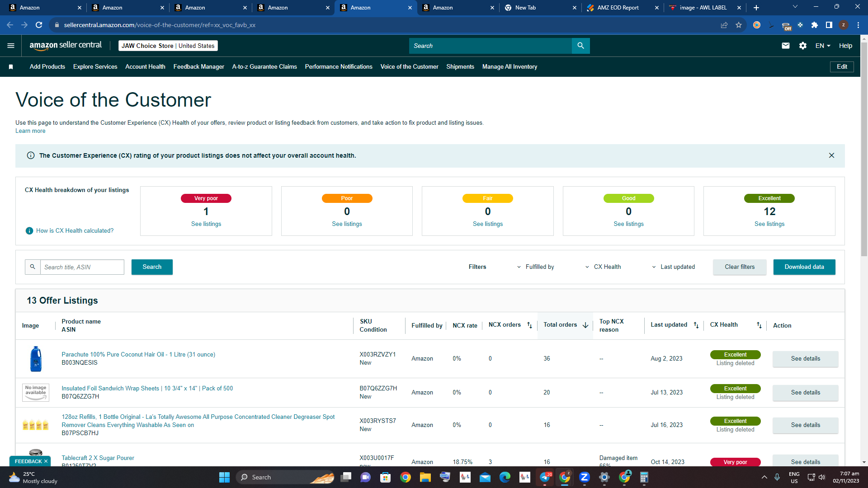
Task: Click the bookmark flag icon in nav bar
Action: tap(11, 67)
